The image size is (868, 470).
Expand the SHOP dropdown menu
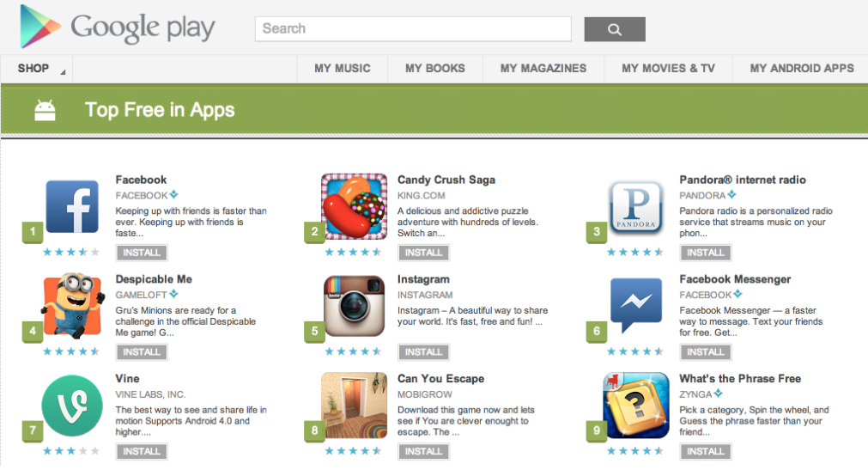click(36, 69)
